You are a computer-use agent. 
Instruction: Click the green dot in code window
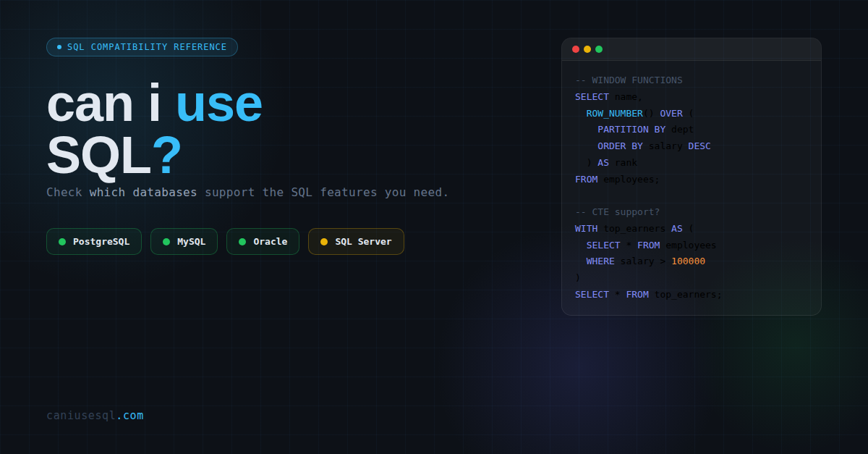(x=599, y=49)
